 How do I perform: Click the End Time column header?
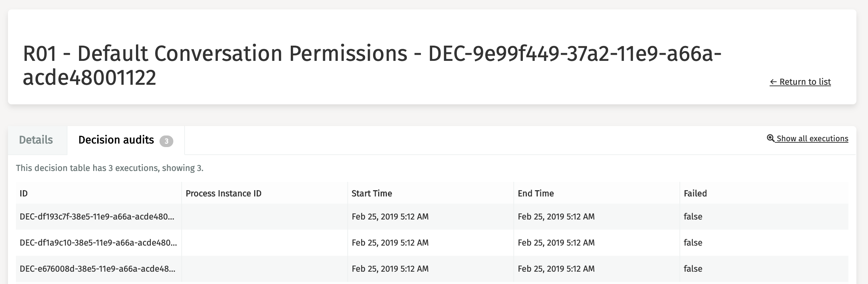536,193
